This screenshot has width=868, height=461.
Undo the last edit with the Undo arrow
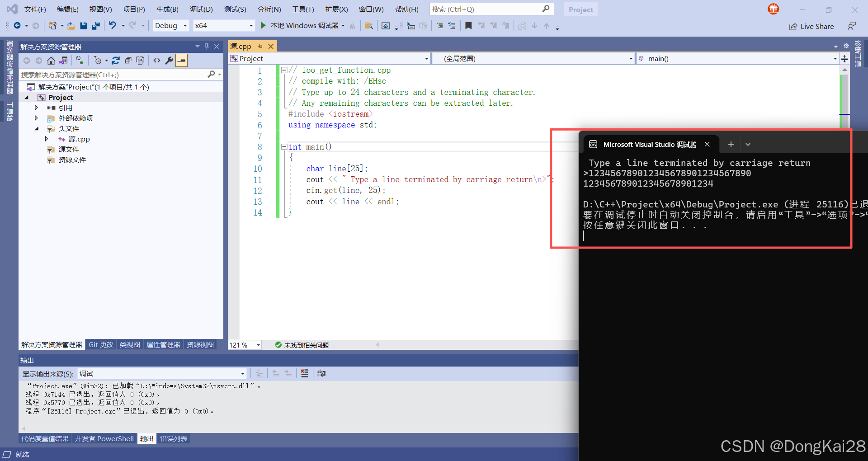coord(113,26)
